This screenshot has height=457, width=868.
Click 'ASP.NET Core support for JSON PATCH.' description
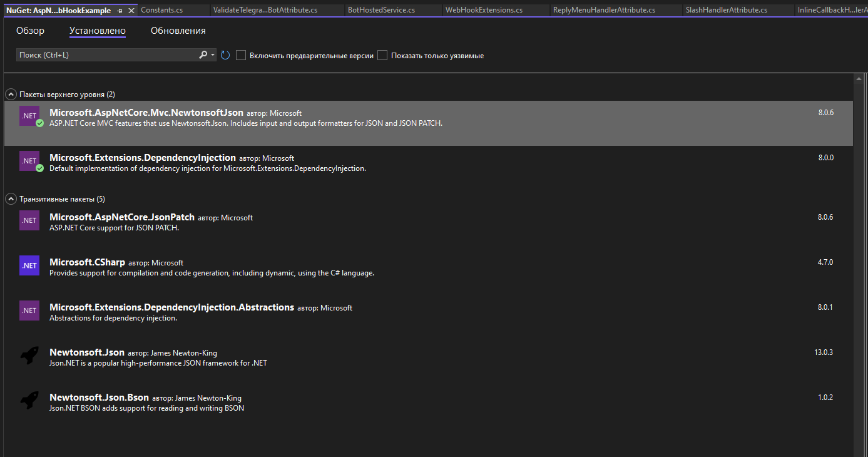point(115,228)
